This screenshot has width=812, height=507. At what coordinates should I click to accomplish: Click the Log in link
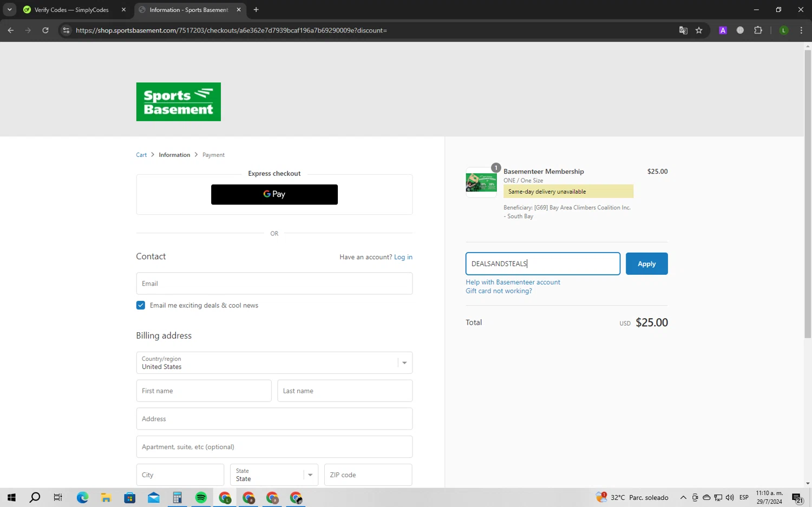[403, 257]
